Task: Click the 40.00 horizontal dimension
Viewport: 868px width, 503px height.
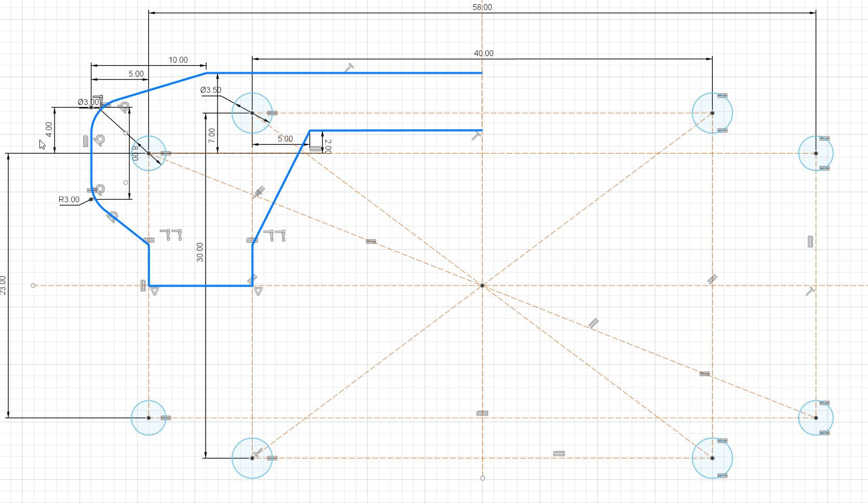Action: click(484, 53)
